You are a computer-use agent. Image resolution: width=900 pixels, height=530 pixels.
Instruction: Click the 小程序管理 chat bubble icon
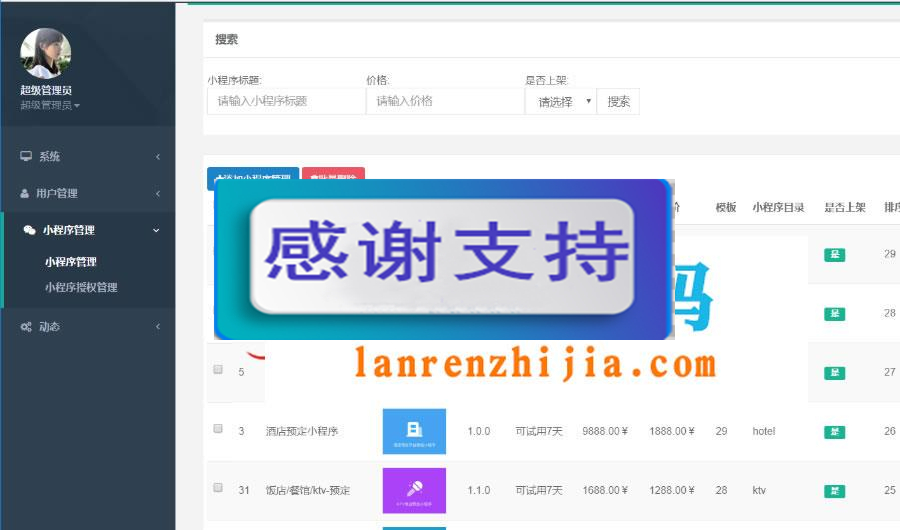[x=29, y=230]
